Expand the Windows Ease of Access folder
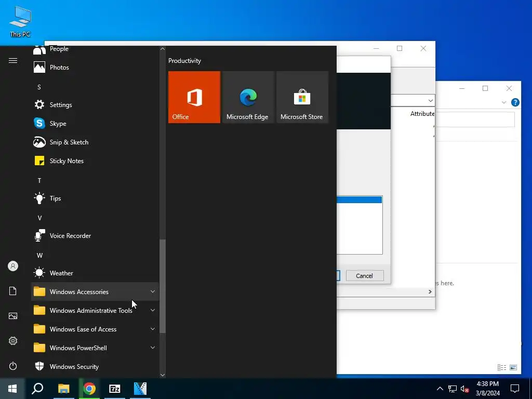The width and height of the screenshot is (532, 399). coord(95,329)
